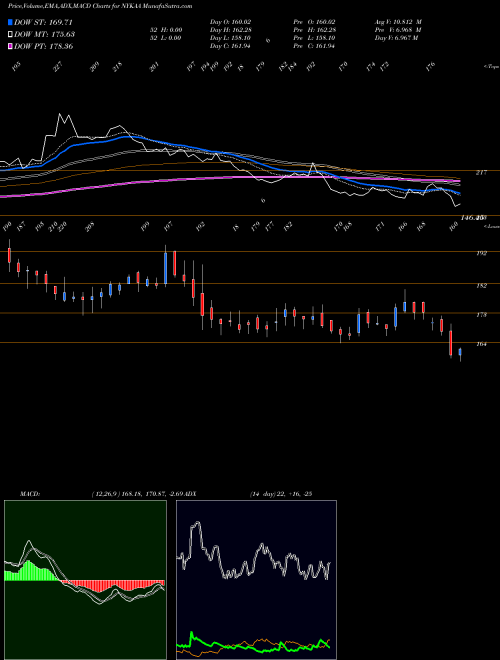Click the blue DOW ST legend swatch
The width and height of the screenshot is (500, 660).
coord(10,23)
